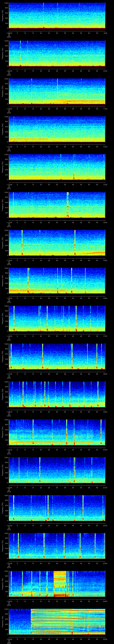Image resolution: width=114 pixels, height=644 pixels.
Task: Click the 1:24:00 start time label
Action: pos(9,639)
